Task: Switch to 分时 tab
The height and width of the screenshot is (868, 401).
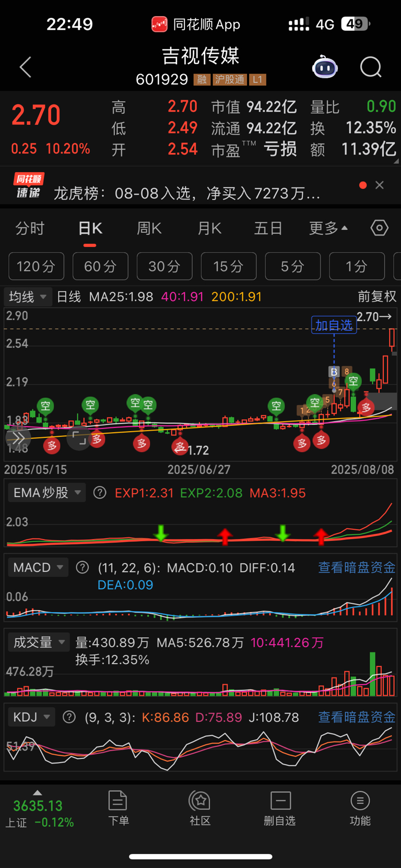Action: 30,229
